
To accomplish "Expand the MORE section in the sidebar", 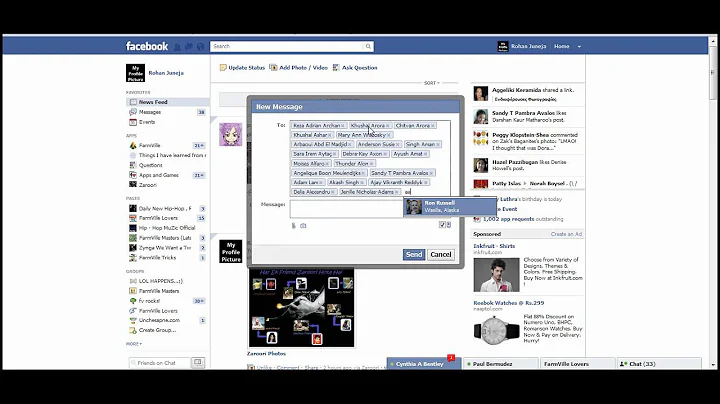I will click(x=134, y=343).
